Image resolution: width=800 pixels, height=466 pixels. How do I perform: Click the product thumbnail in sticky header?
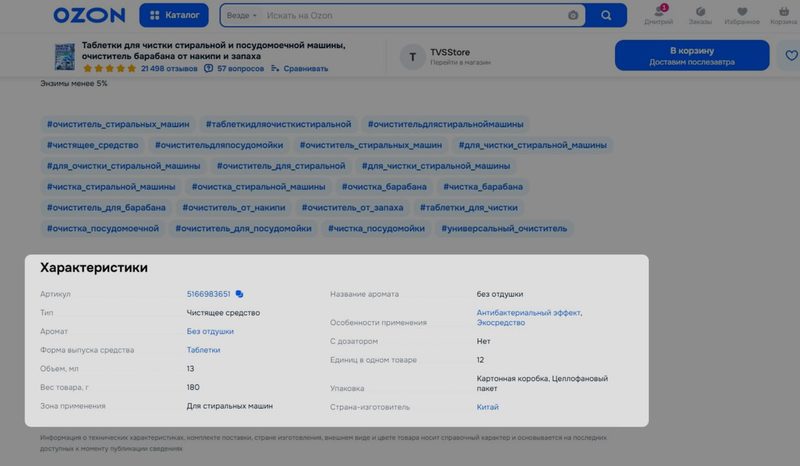[65, 57]
